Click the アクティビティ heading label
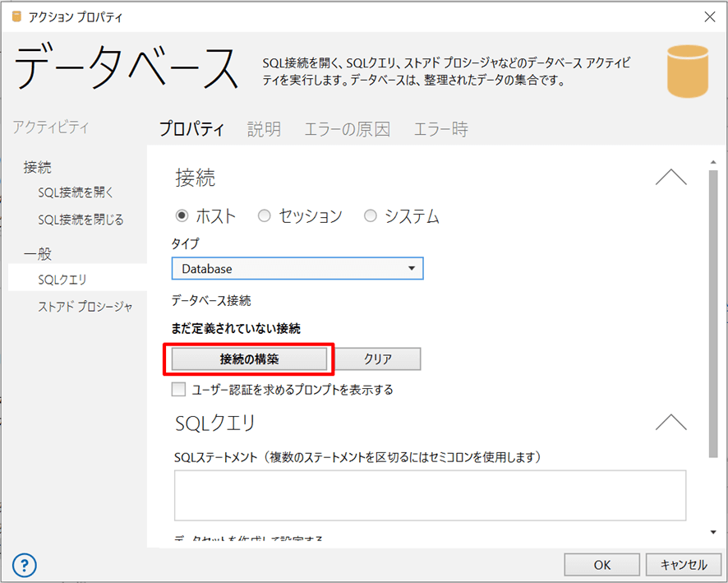 [x=51, y=127]
